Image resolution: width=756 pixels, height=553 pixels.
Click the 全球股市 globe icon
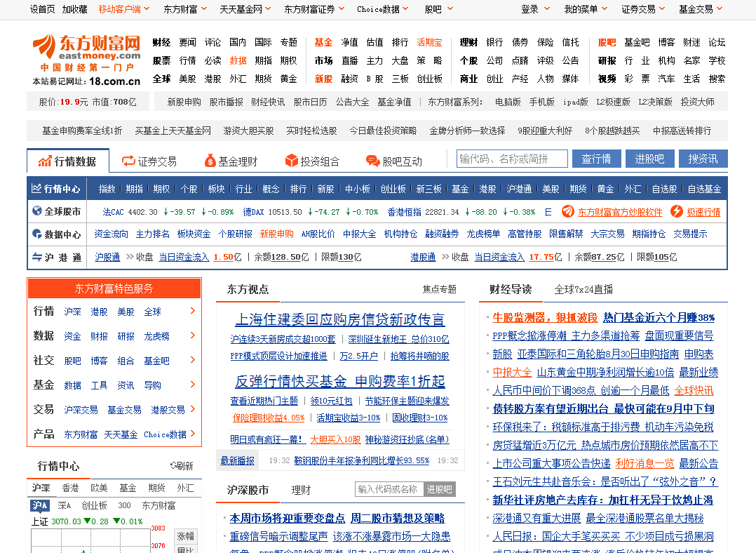[x=37, y=211]
